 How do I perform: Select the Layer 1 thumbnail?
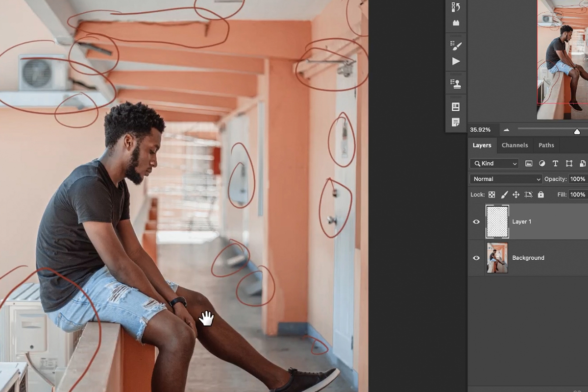[x=497, y=221]
